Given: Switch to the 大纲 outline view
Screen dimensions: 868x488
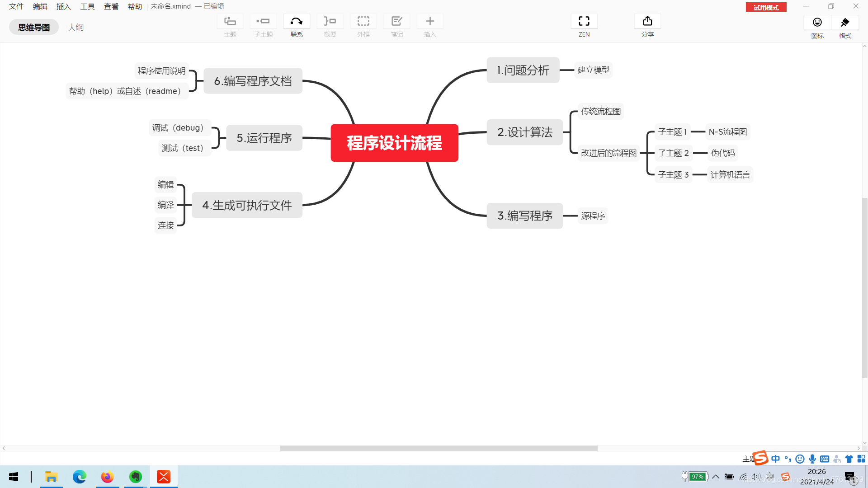Looking at the screenshot, I should [x=75, y=27].
